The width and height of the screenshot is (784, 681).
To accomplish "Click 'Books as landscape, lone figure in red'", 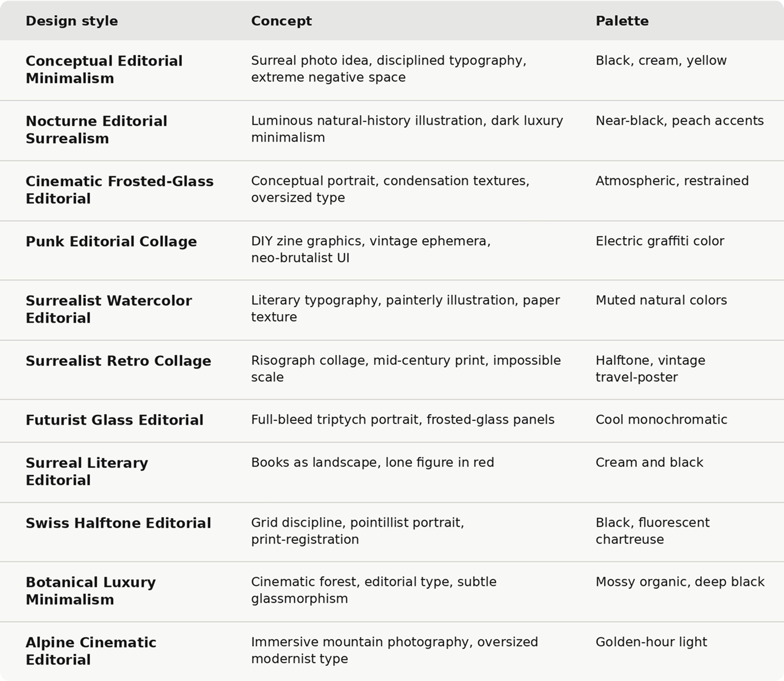I will [x=373, y=462].
